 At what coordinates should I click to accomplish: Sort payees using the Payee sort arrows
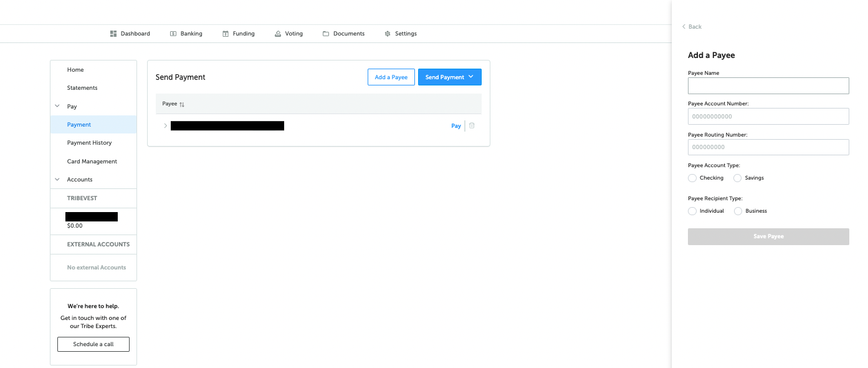tap(182, 104)
